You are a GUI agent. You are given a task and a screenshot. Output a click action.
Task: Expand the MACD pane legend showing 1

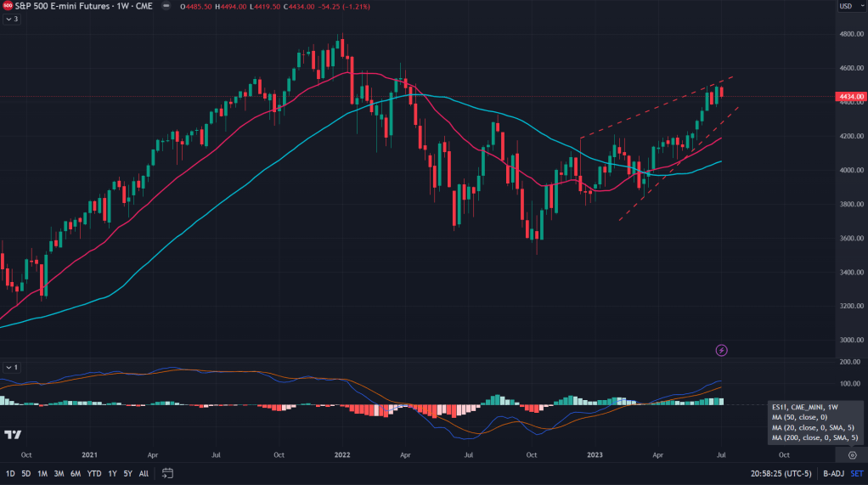pos(11,367)
